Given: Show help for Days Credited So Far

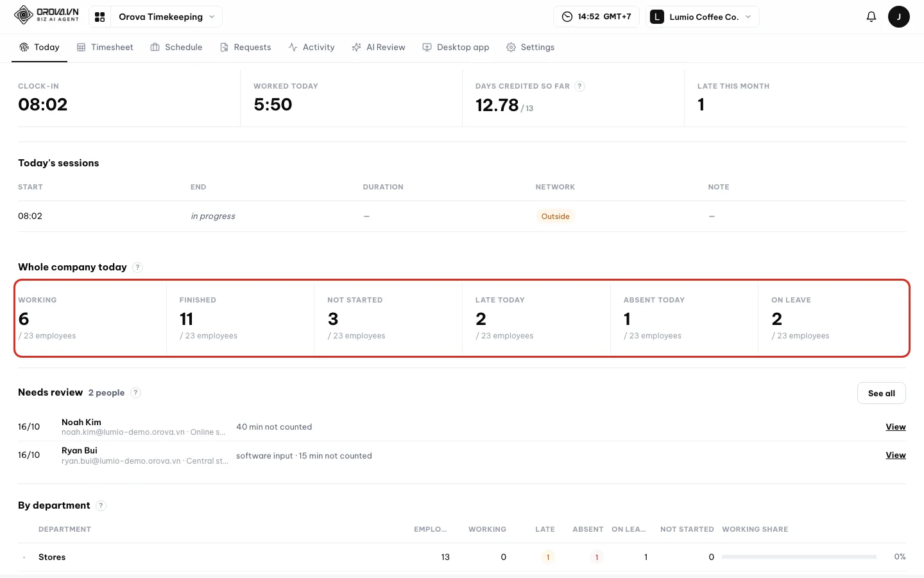Looking at the screenshot, I should pos(579,86).
